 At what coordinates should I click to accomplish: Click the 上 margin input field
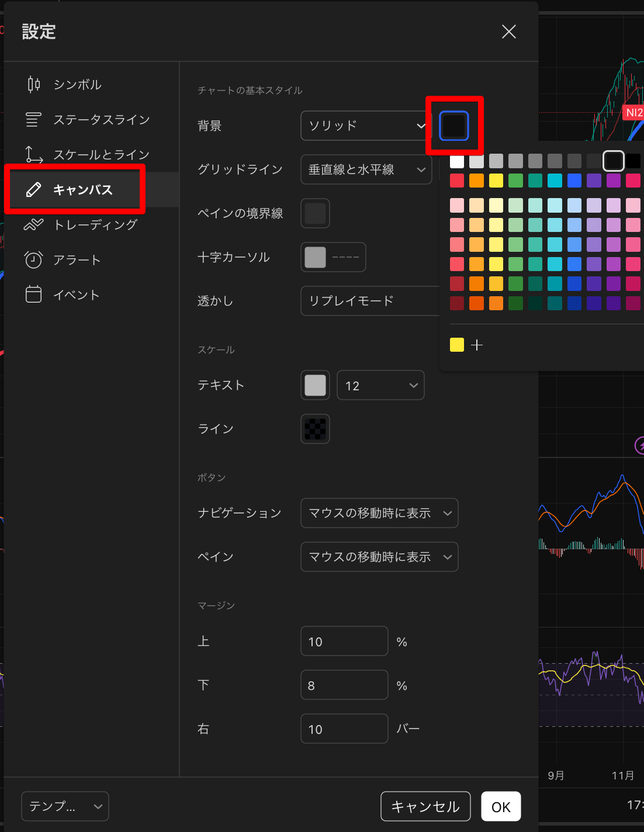pyautogui.click(x=344, y=642)
